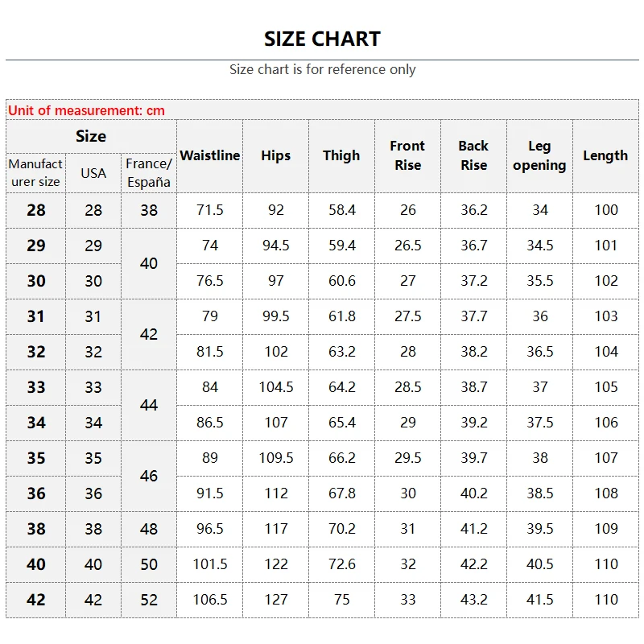Select the thigh value 67.8
This screenshot has height=644, width=644.
(x=341, y=493)
